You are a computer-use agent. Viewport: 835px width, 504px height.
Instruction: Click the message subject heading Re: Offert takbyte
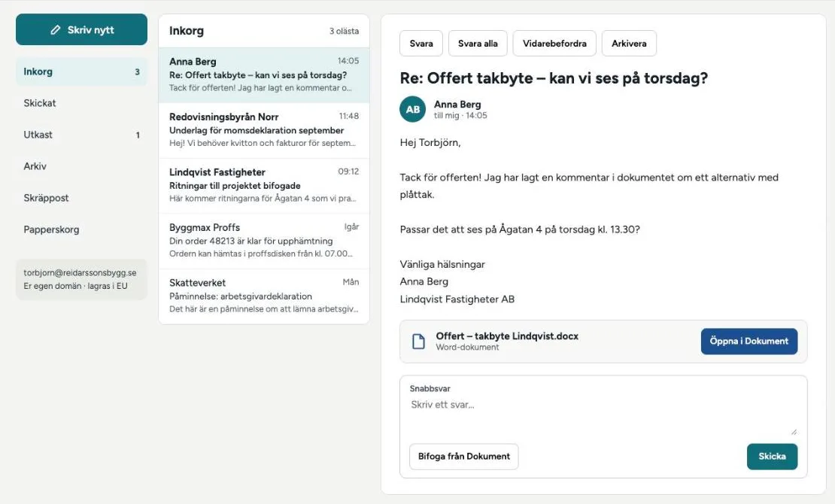pyautogui.click(x=554, y=78)
